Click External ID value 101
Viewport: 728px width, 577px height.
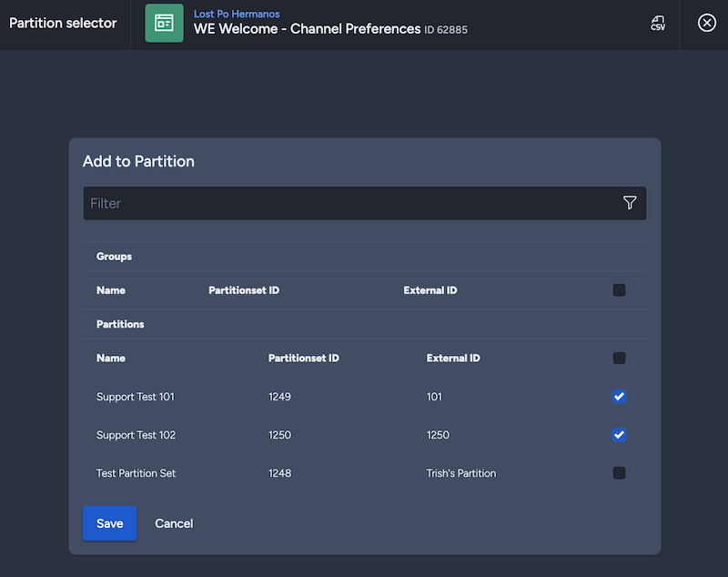click(435, 397)
